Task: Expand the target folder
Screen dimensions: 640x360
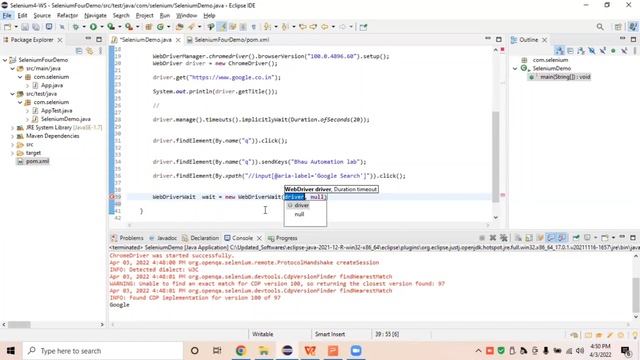Action: click(x=13, y=153)
